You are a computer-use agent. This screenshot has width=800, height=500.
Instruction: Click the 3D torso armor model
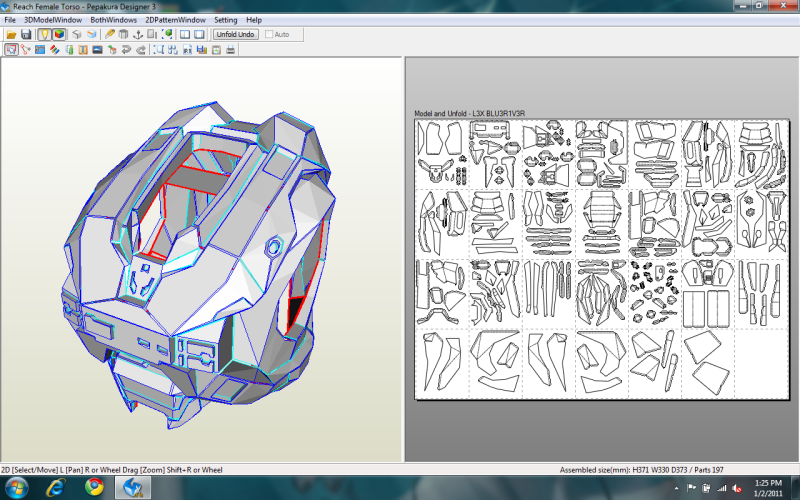click(x=199, y=265)
